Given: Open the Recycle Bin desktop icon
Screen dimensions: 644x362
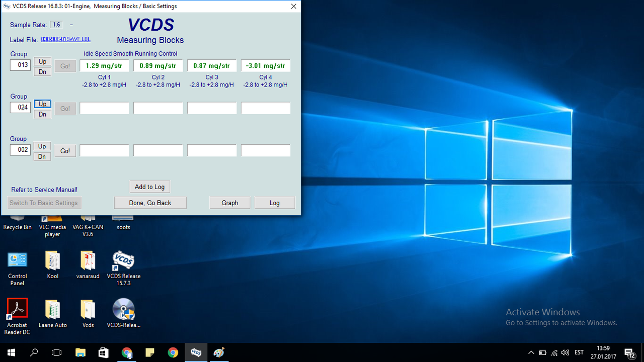Looking at the screenshot, I should click(x=17, y=223).
